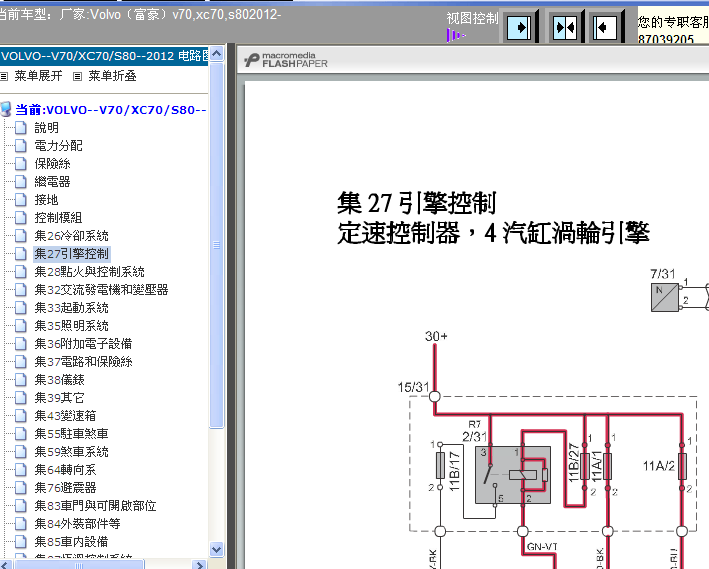709x569 pixels.
Task: Click the sidebar vertical scrollbar thumb
Action: 217,245
